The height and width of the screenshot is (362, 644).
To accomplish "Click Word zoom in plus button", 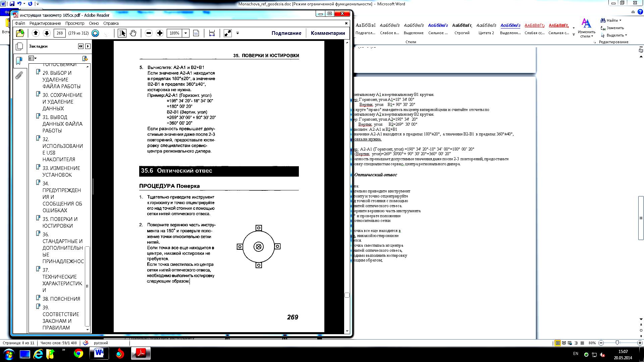I will (640, 343).
